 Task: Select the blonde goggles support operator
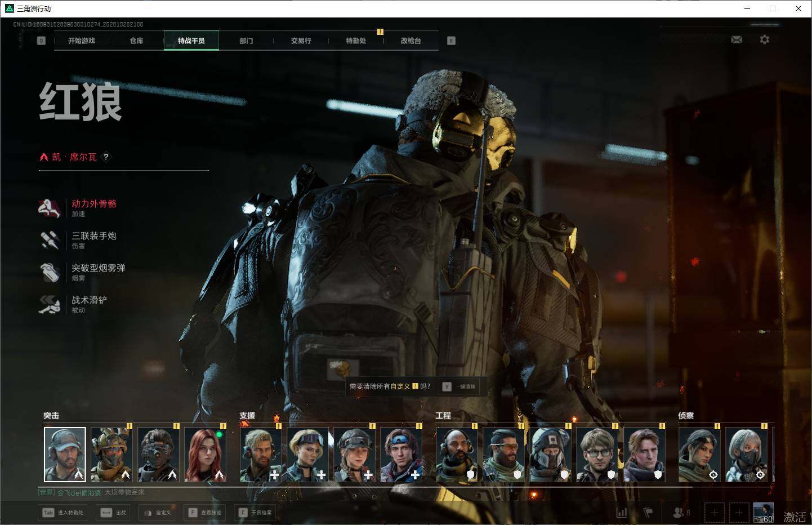pos(307,455)
